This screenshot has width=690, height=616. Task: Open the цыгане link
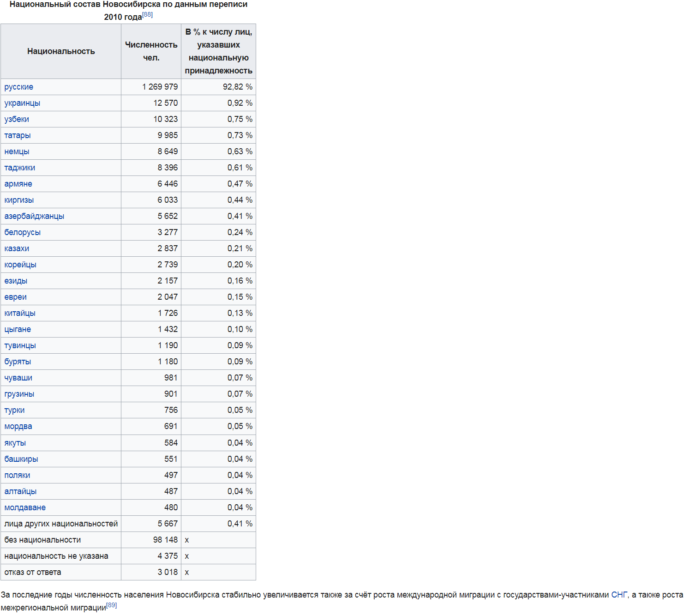click(18, 329)
